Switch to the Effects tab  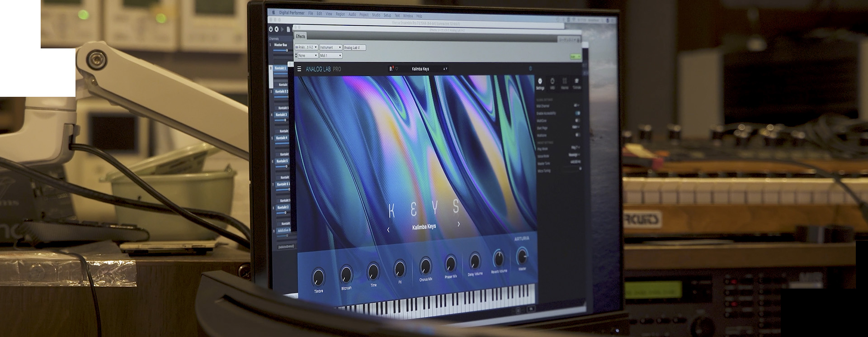point(300,36)
